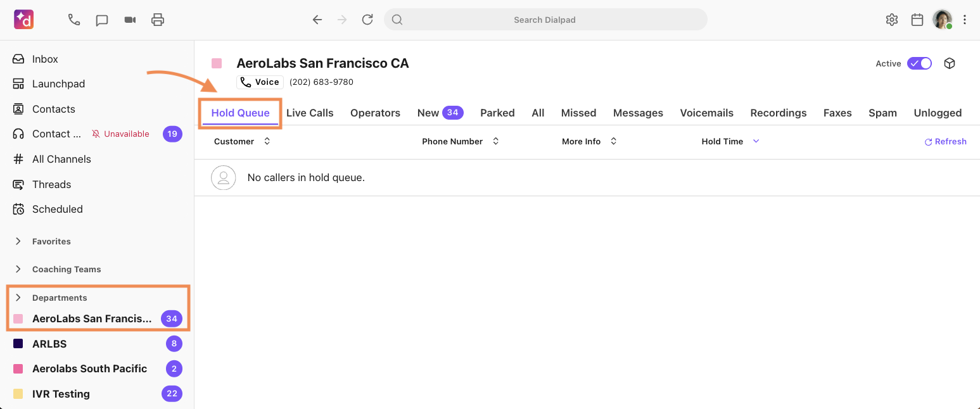The height and width of the screenshot is (409, 980).
Task: Switch to Missed tab
Action: (578, 113)
